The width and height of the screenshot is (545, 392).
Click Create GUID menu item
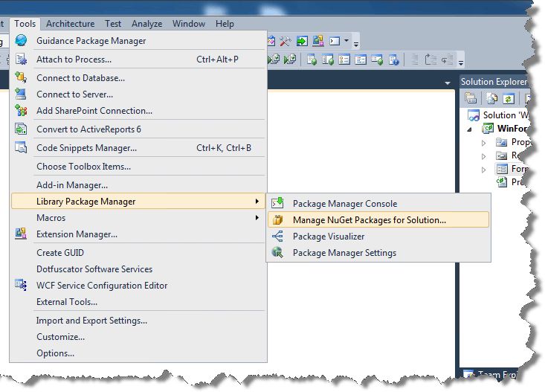138,253
